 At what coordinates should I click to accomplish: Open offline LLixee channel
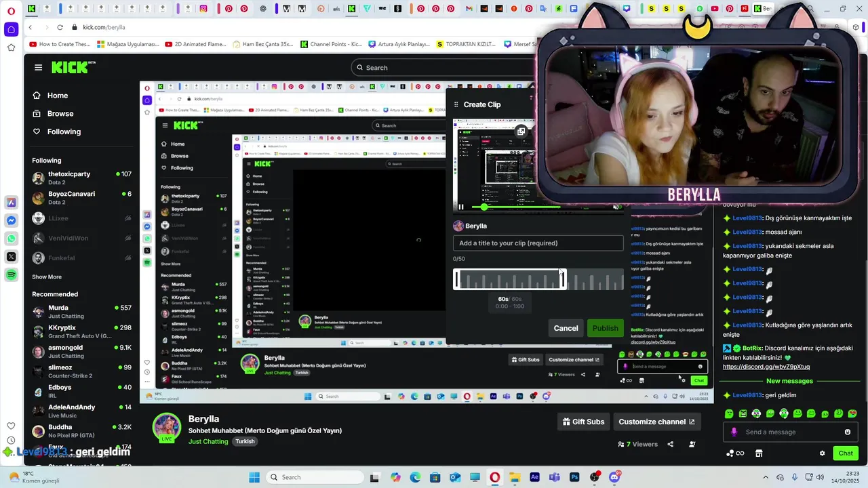tap(81, 218)
